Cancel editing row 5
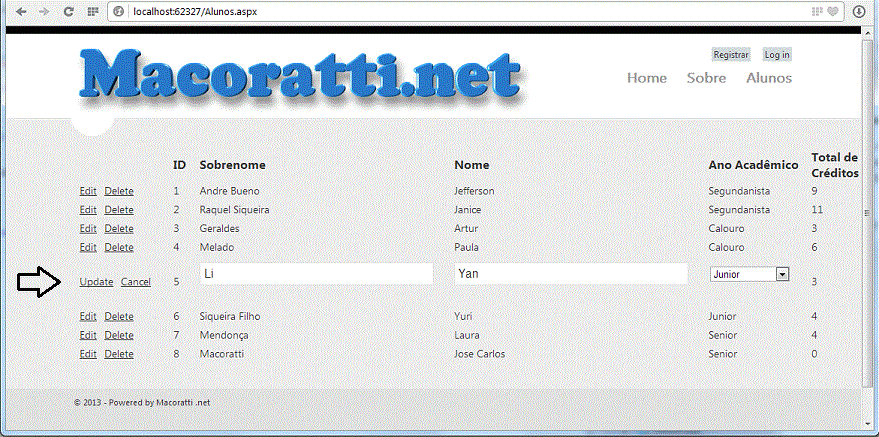879x437 pixels. 136,282
